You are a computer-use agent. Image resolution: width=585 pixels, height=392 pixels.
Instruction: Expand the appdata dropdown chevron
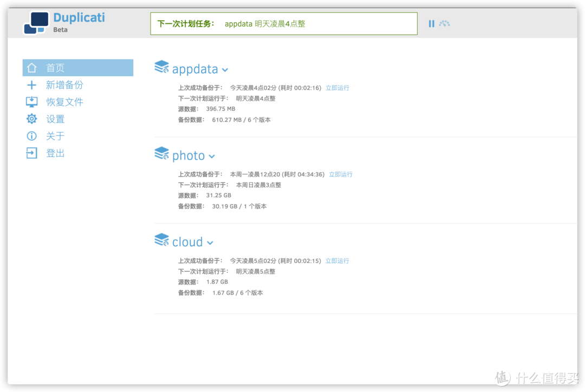225,70
